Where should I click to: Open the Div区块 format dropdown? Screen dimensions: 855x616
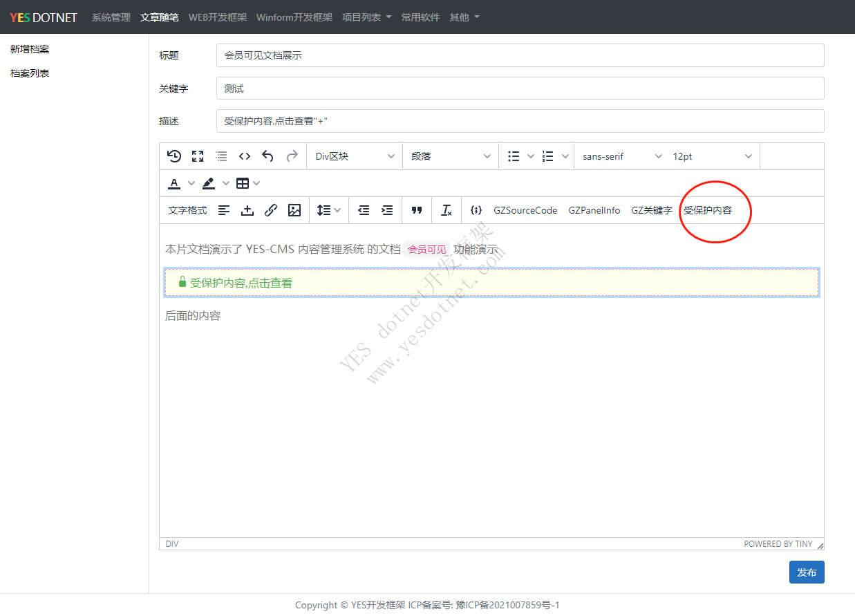pos(354,156)
